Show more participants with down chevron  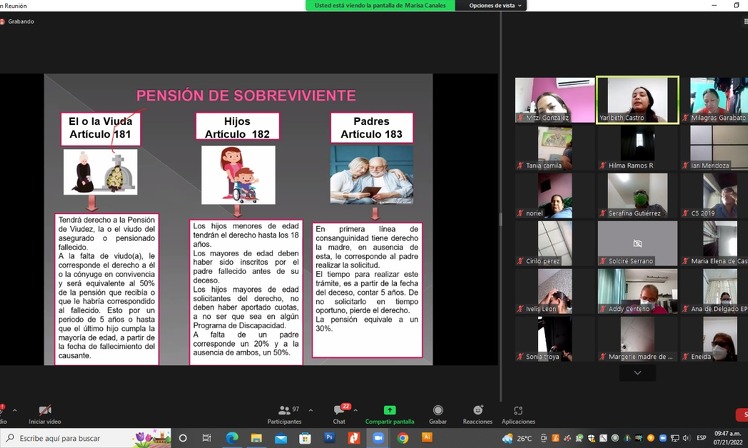(637, 373)
